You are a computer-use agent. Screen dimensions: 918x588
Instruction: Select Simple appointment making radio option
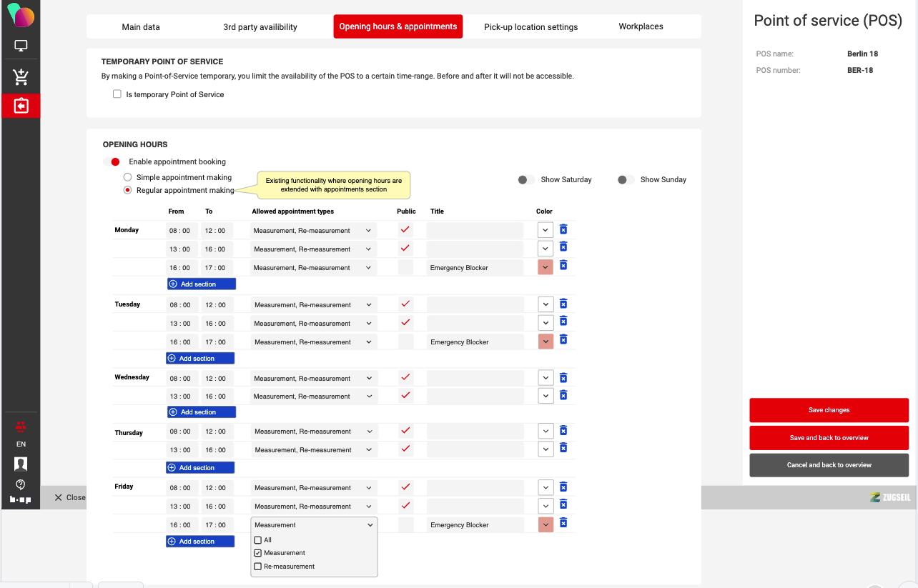[x=127, y=177]
